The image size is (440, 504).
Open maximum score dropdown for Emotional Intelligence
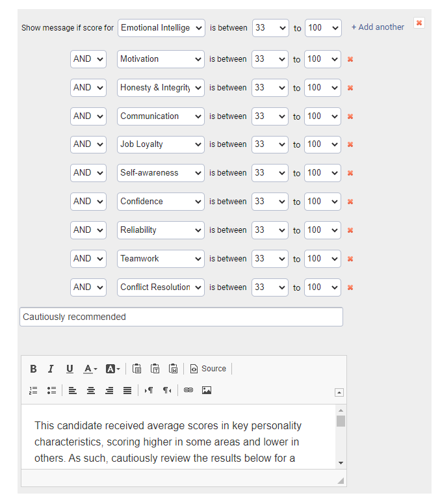(323, 28)
